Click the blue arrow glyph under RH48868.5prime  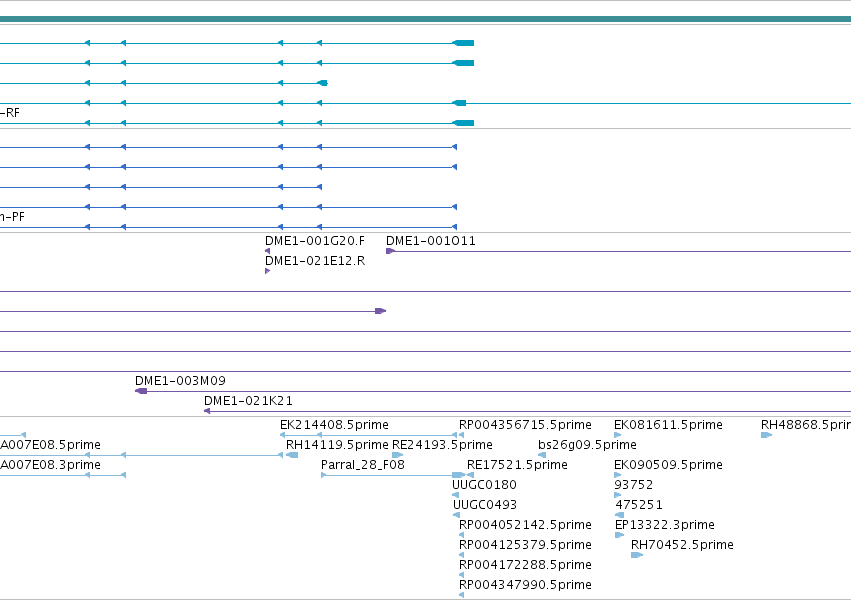pyautogui.click(x=766, y=435)
